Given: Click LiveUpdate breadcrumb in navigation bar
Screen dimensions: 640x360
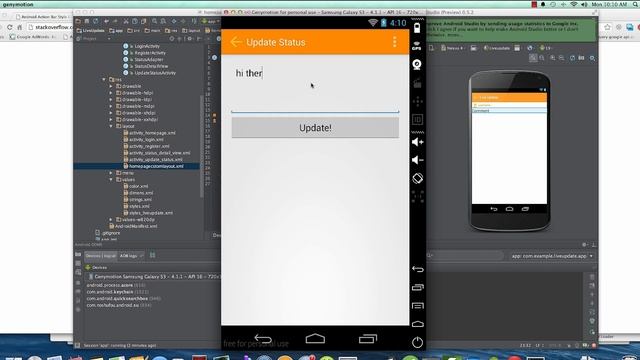Looking at the screenshot, I should click(90, 31).
